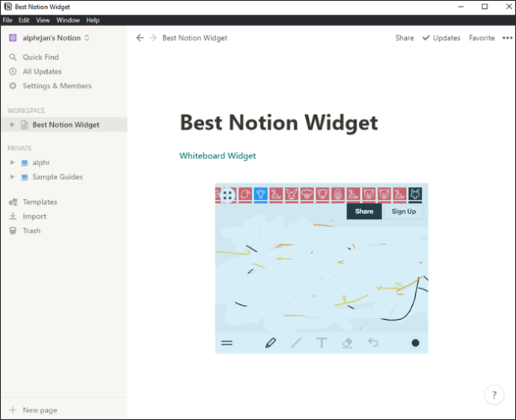Select the whiteboard text tool
516x420 pixels.
tap(322, 343)
